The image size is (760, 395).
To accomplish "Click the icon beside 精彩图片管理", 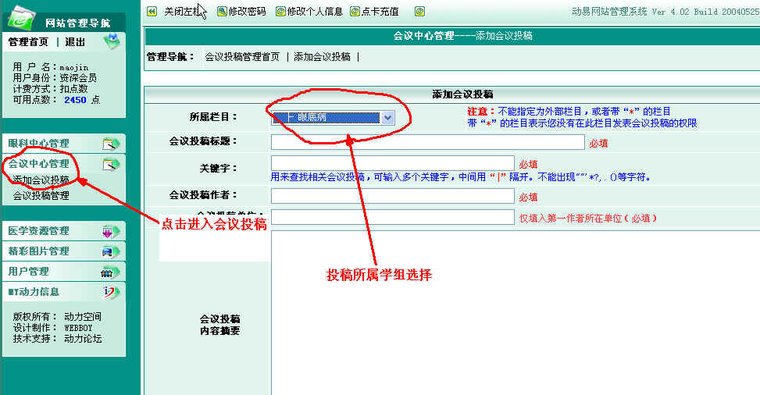I will coord(111,252).
